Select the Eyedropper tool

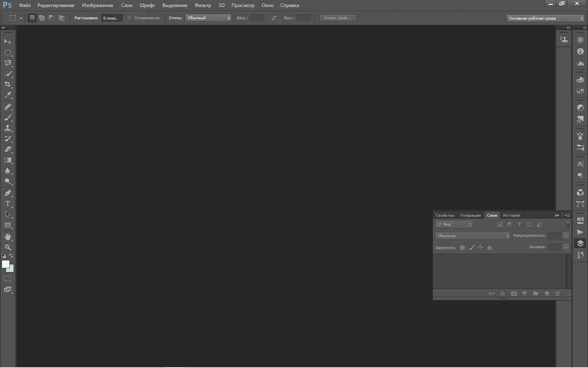coord(8,95)
